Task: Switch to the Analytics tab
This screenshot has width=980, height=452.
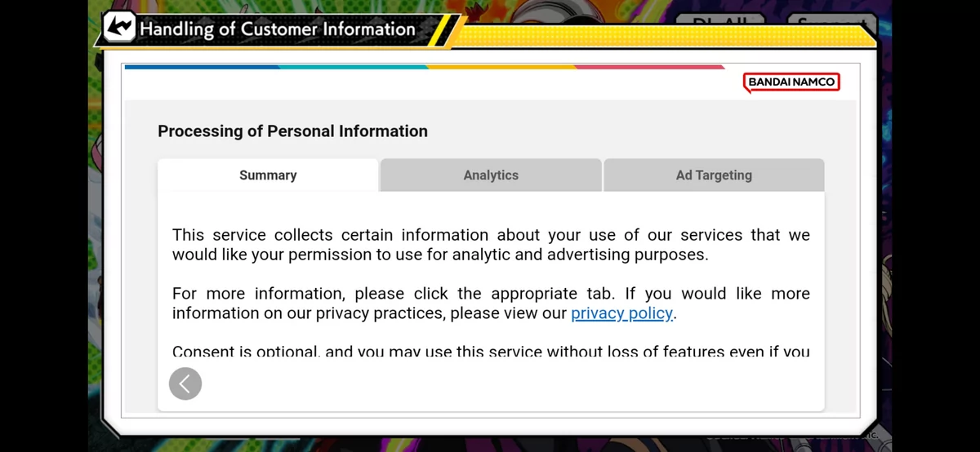Action: (x=491, y=175)
